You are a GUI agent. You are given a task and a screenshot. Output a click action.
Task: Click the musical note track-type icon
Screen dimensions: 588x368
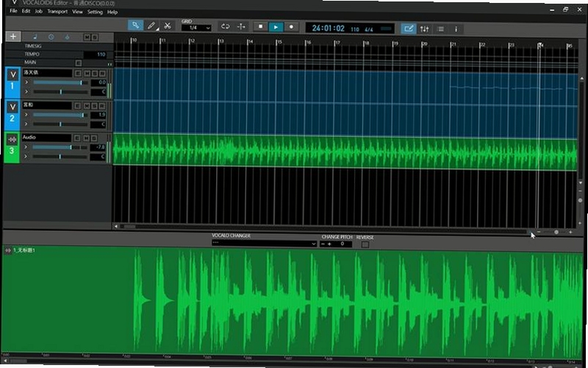(x=35, y=37)
